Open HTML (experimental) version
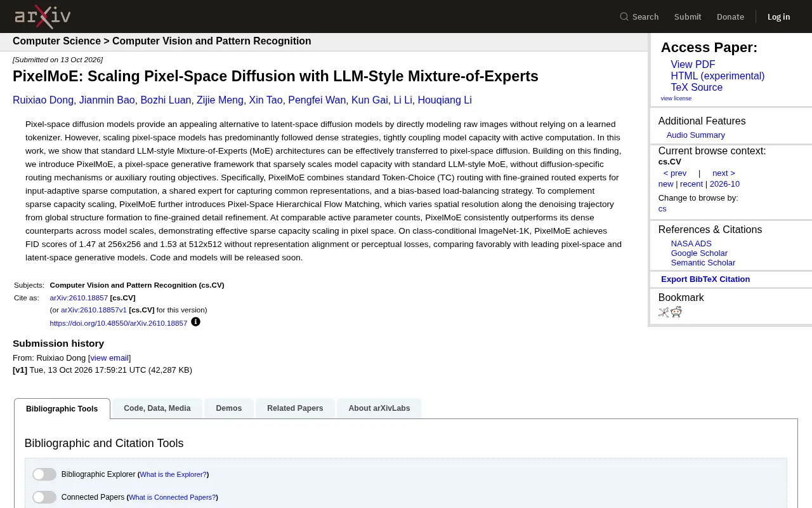 tap(717, 76)
